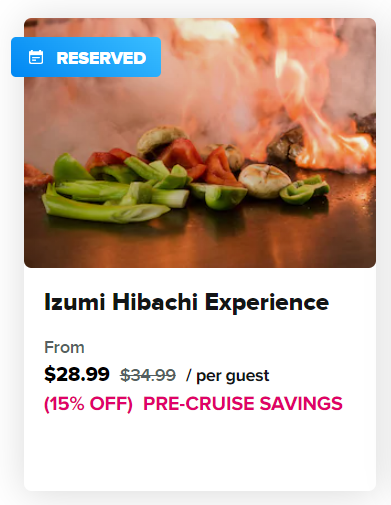Viewport: 391px width, 505px height.
Task: Click the word SAVINGS in pink promo
Action: click(301, 404)
